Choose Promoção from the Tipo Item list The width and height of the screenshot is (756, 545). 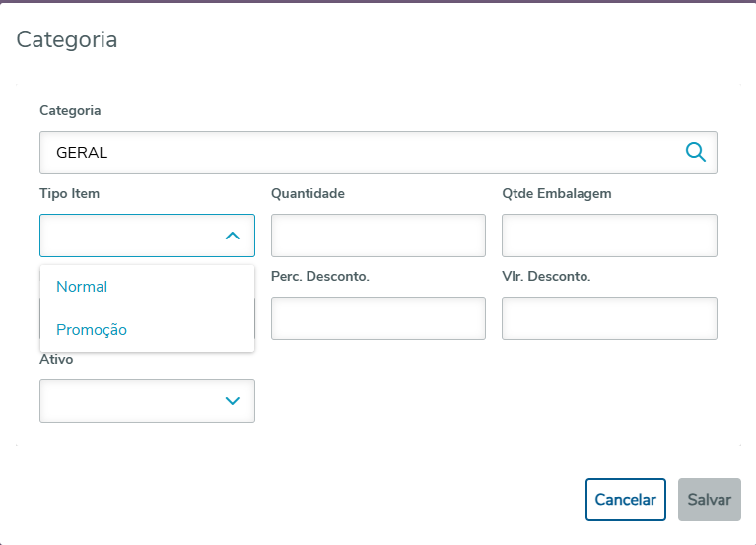point(92,330)
